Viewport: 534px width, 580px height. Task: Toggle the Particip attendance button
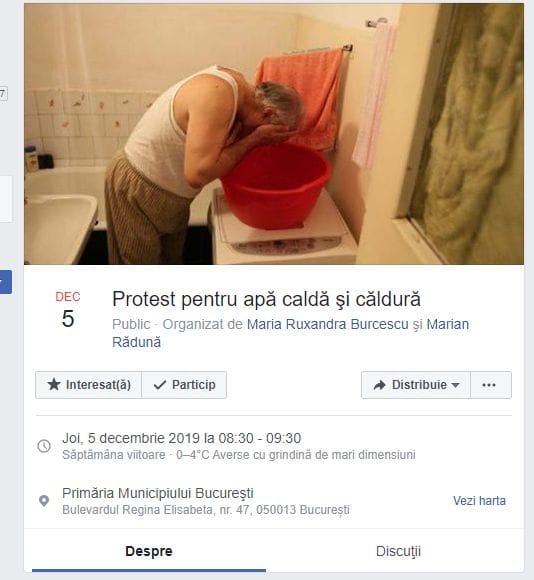pos(184,385)
